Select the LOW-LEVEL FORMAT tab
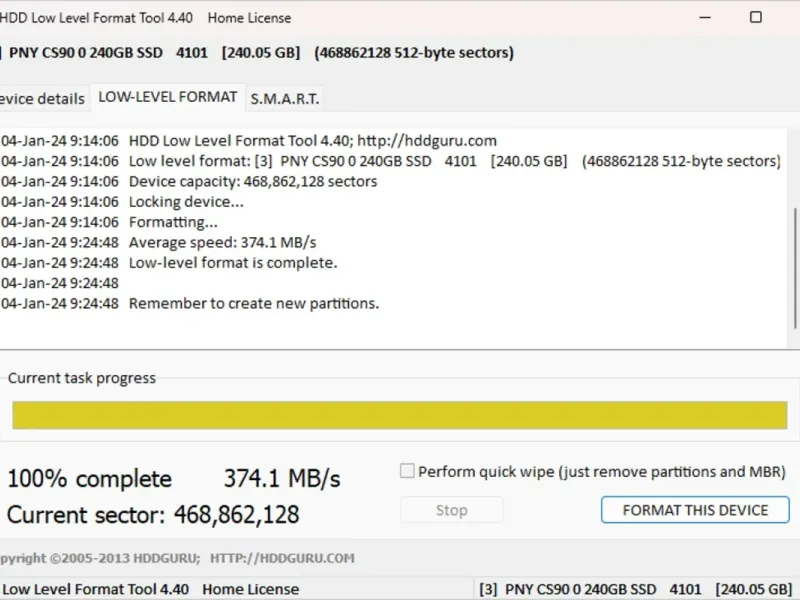Image resolution: width=800 pixels, height=600 pixels. pos(168,97)
